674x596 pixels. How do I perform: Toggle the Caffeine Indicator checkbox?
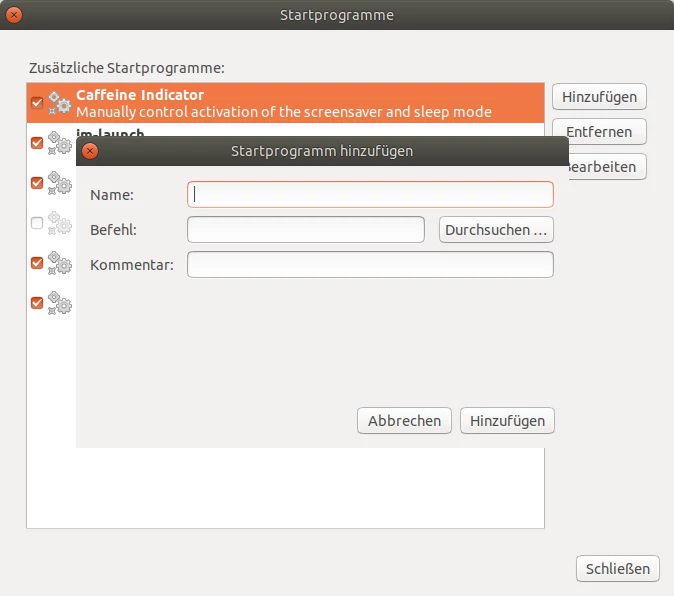[37, 103]
